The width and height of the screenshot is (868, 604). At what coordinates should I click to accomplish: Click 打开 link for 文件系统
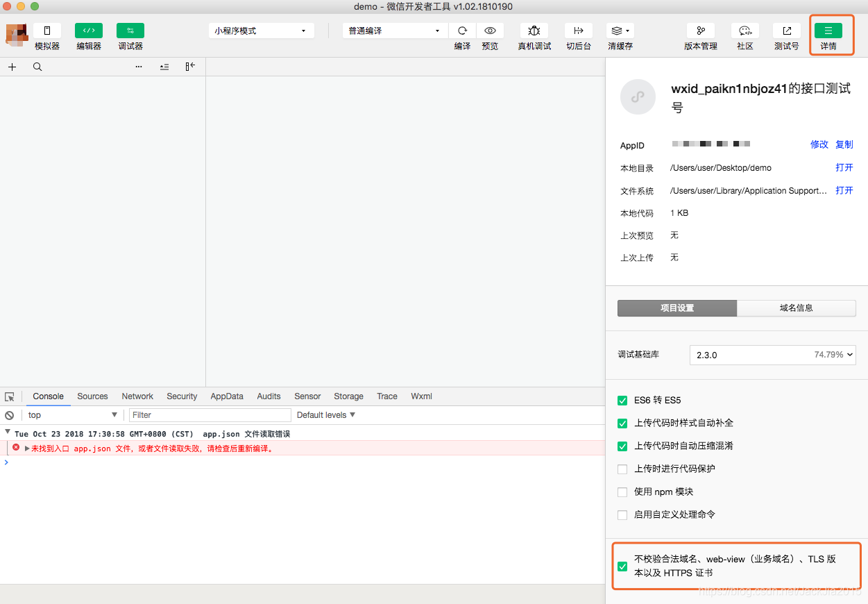[844, 190]
